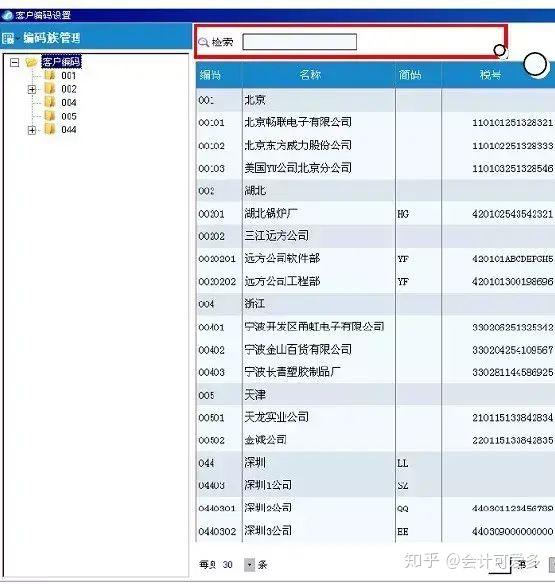Click the 编码族管理 panel icon

(7, 38)
